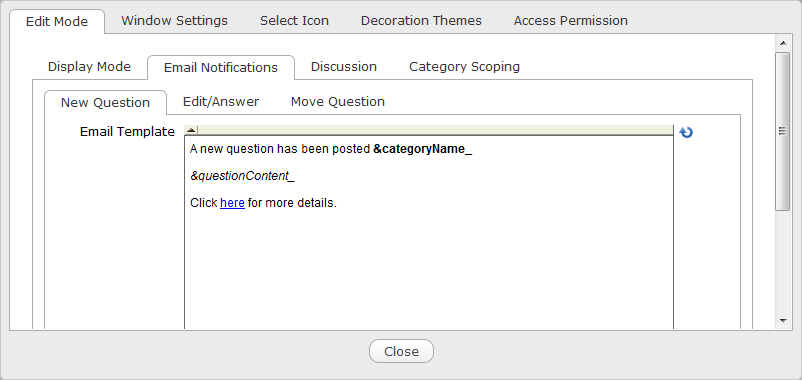Open the Move Question template tab
The image size is (802, 380).
338,102
